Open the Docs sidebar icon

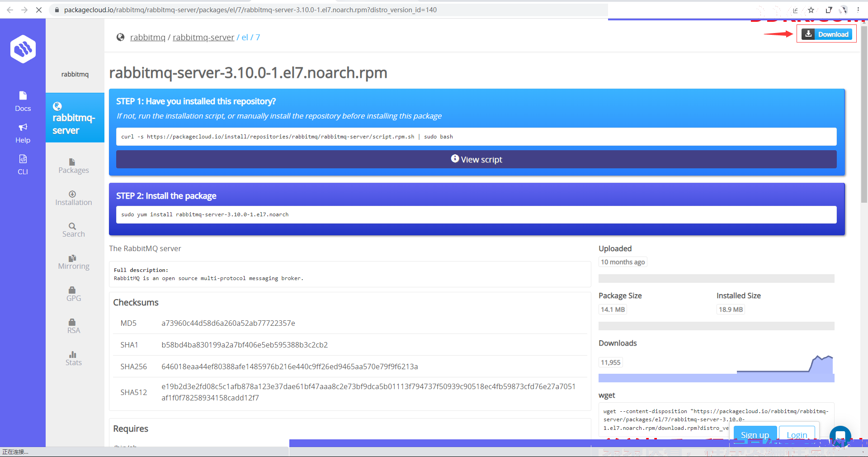[23, 95]
